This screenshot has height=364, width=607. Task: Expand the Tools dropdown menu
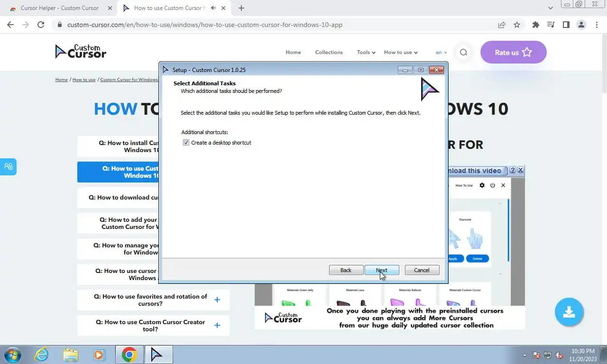(x=366, y=52)
